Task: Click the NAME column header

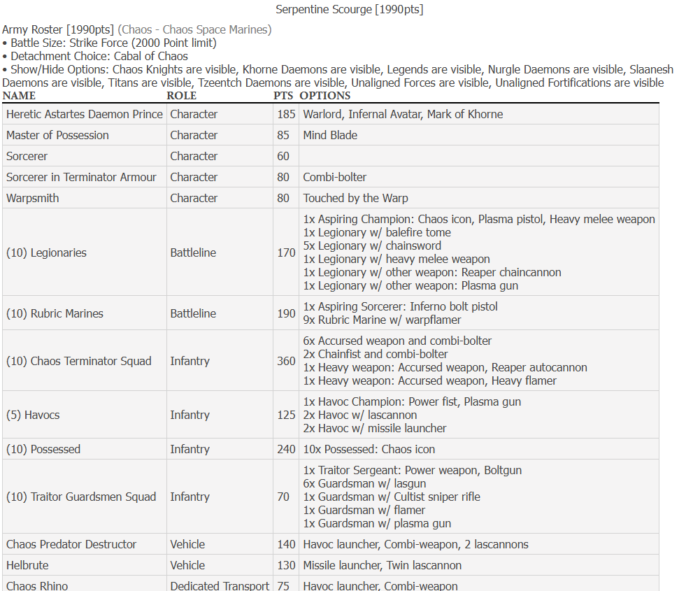Action: pos(19,96)
